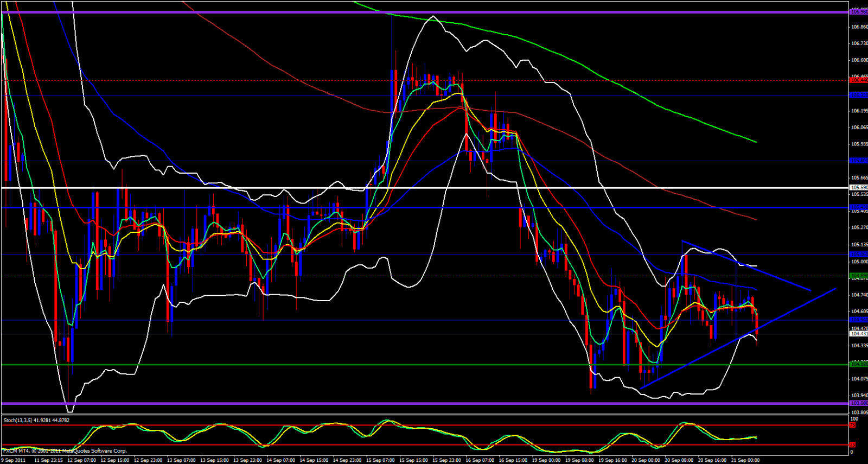
Task: Click the green 104.190 support level label
Action: pos(858,364)
